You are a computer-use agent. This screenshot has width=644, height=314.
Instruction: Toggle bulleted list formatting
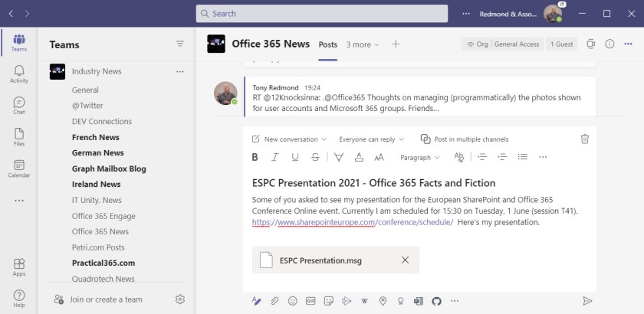[522, 157]
